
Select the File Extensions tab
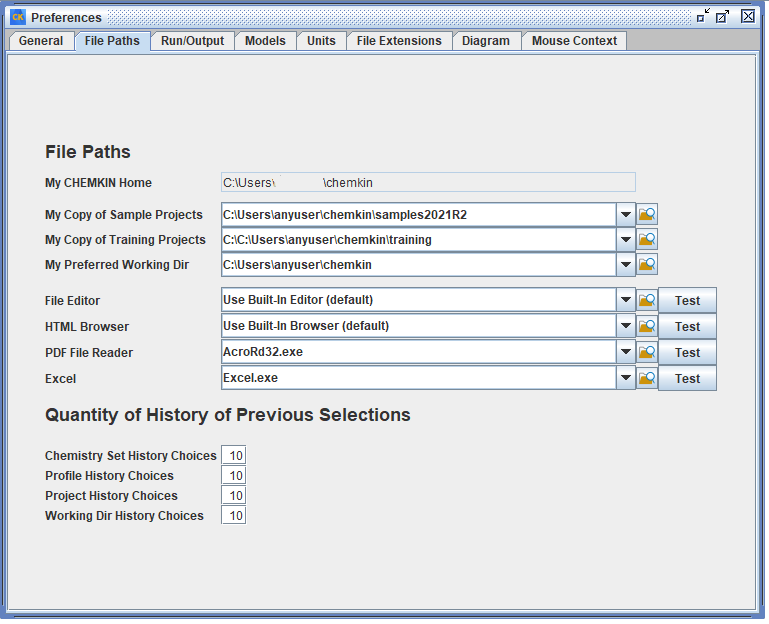[x=399, y=41]
